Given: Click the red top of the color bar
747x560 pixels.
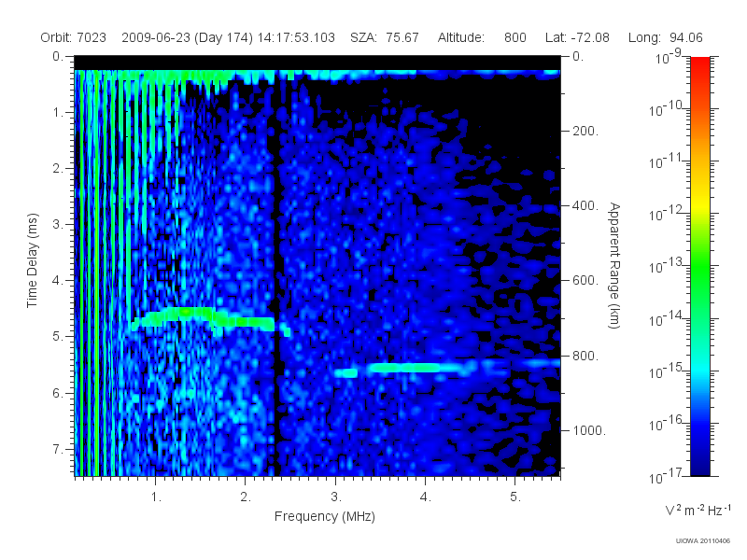Looking at the screenshot, I should [700, 64].
